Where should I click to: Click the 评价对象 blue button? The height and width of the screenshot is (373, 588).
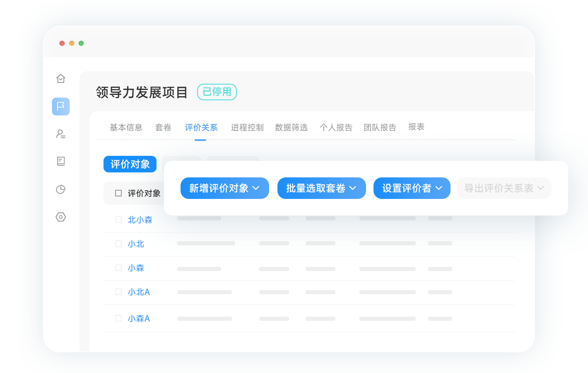[130, 164]
